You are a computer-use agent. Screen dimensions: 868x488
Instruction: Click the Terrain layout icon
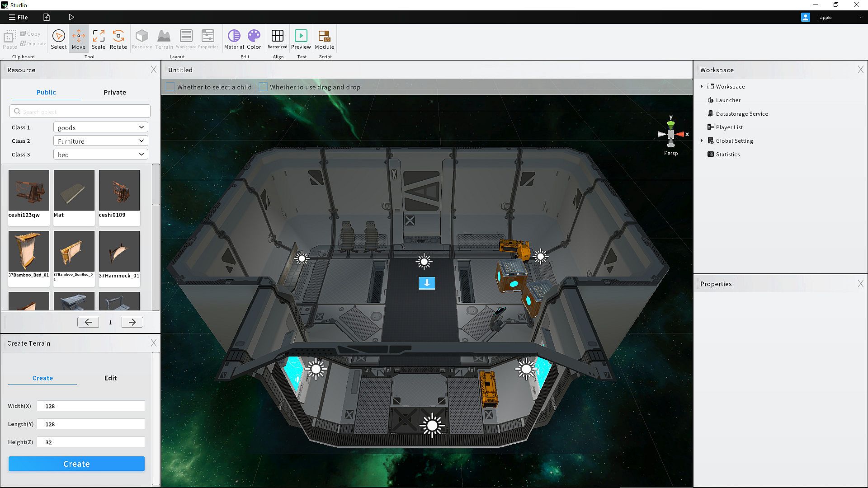pyautogui.click(x=164, y=39)
